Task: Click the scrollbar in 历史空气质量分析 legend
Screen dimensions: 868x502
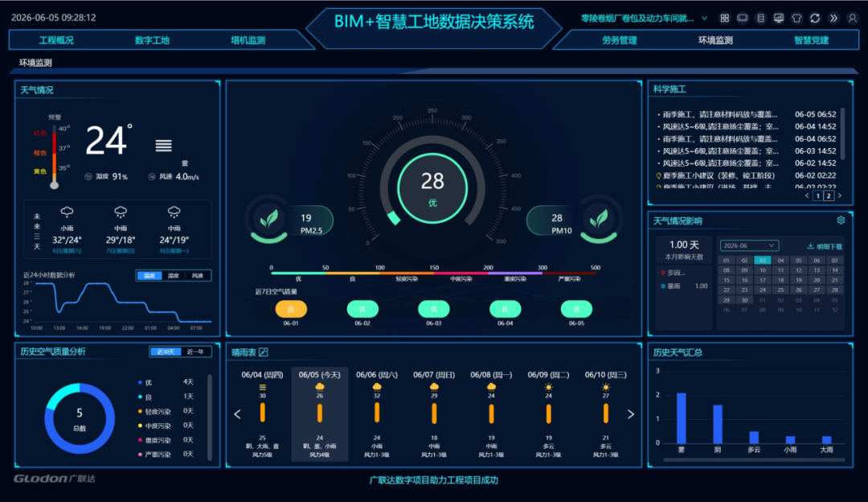Action: click(x=210, y=418)
